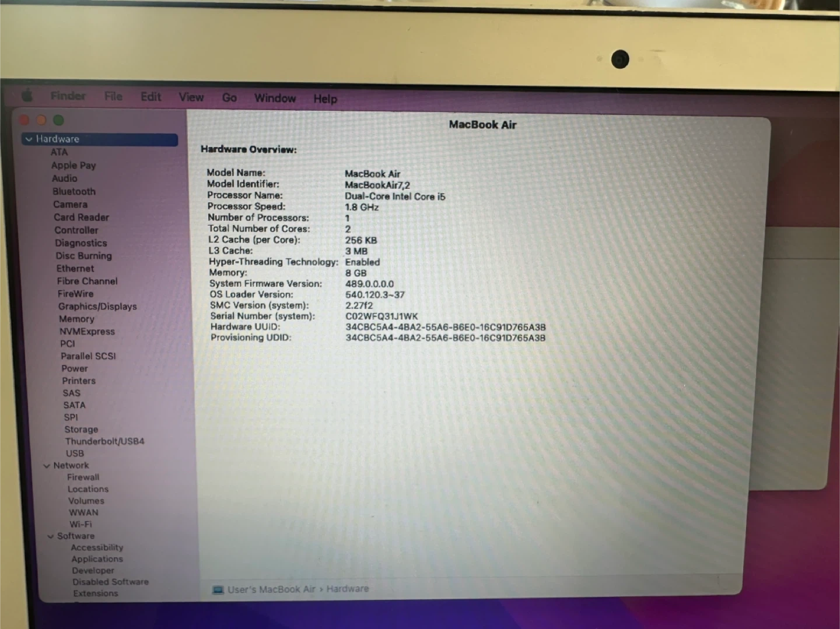840x629 pixels.
Task: Click User's MacBook Air in path bar
Action: pos(271,589)
